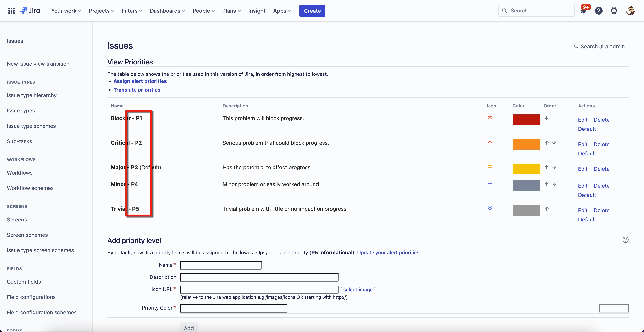Open the Projects dropdown

coord(101,11)
